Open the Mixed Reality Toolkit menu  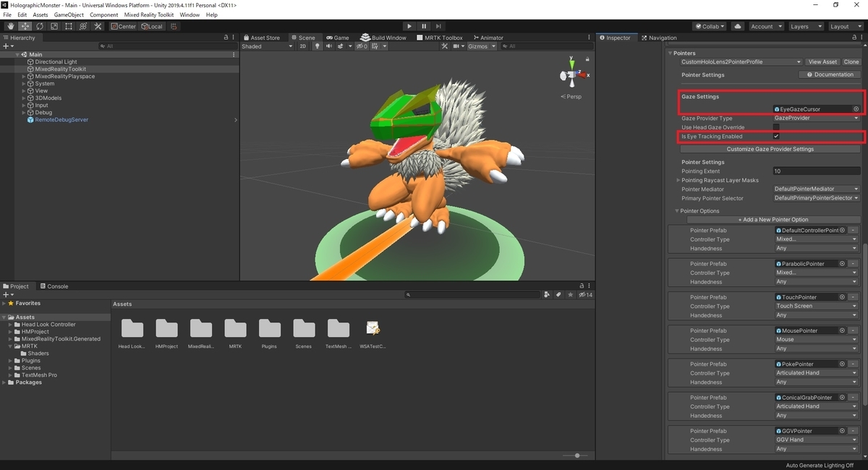point(149,14)
